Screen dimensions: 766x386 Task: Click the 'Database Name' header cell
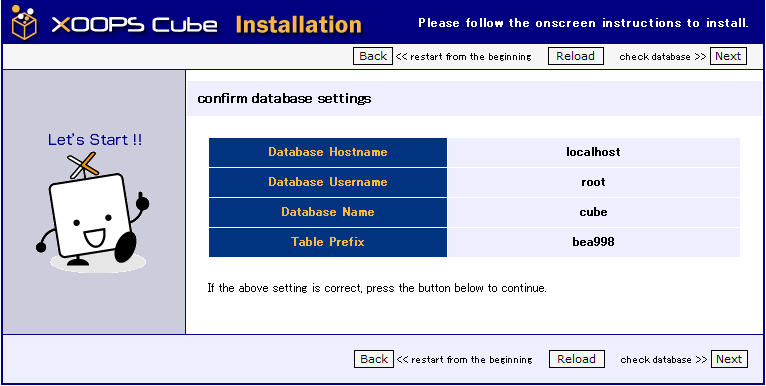coord(328,212)
